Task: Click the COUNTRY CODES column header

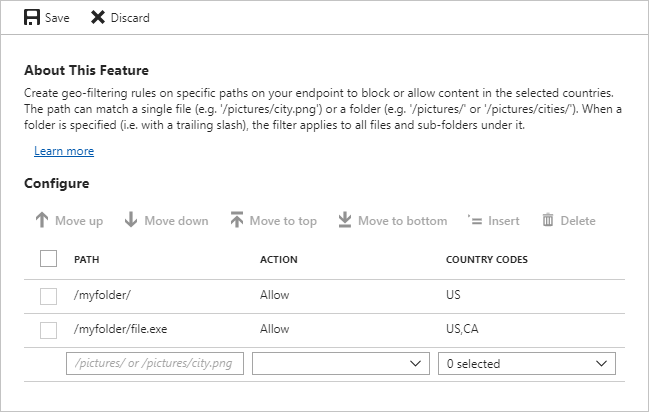Action: pos(487,260)
